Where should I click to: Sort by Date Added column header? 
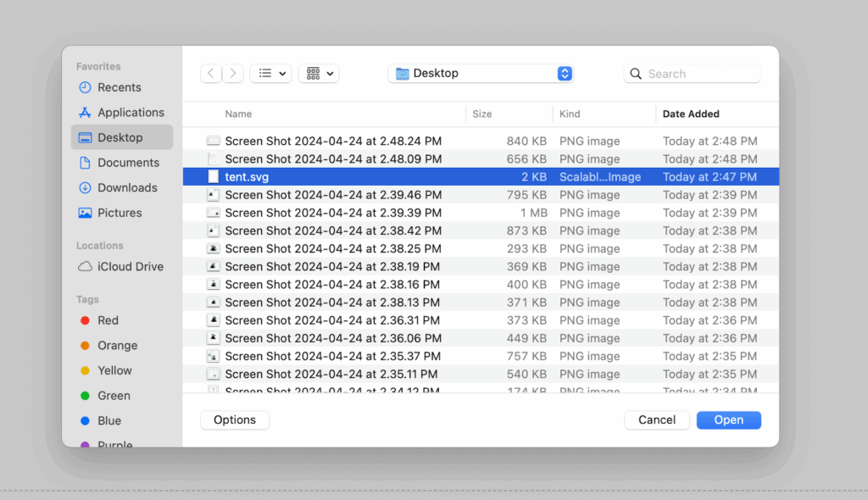691,114
